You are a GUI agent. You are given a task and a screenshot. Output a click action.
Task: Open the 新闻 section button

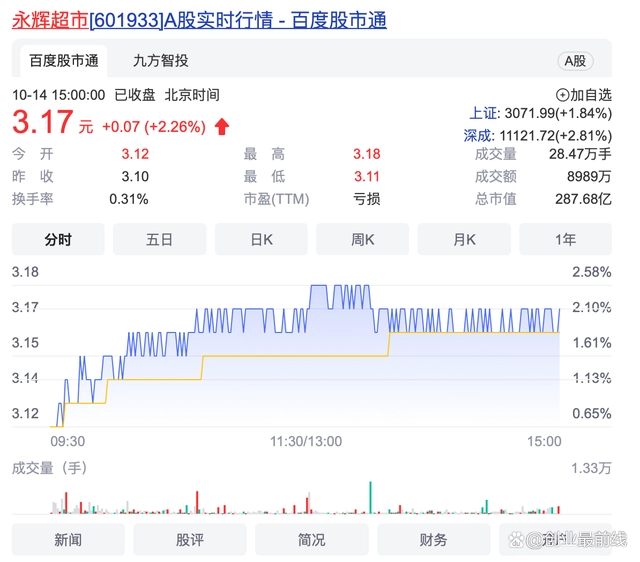68,540
